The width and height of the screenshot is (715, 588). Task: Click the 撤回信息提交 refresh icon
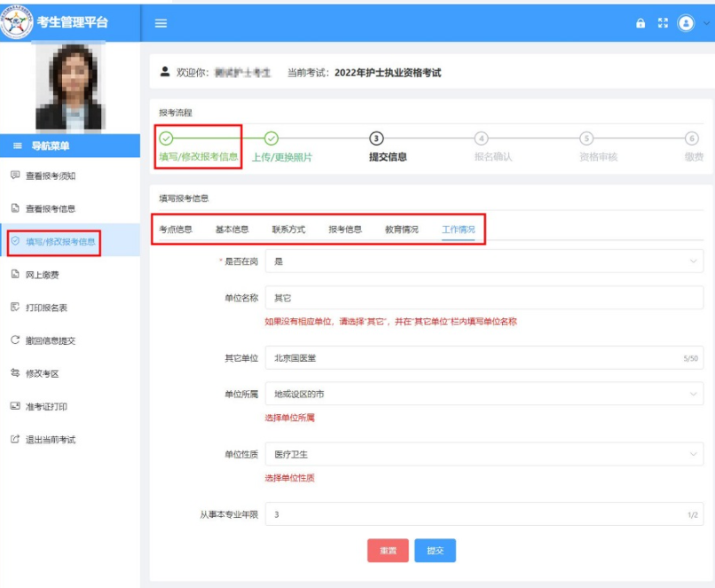pyautogui.click(x=15, y=340)
